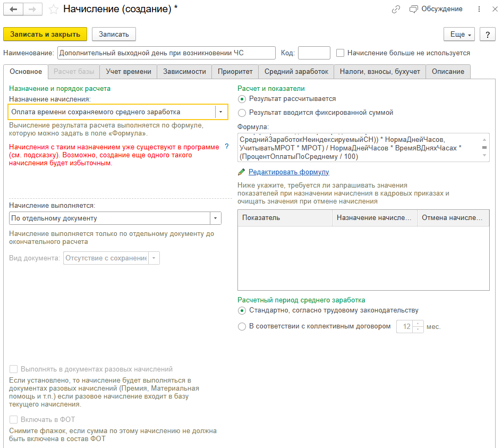Switch to the Основное tab
502x448 pixels.
pos(25,71)
